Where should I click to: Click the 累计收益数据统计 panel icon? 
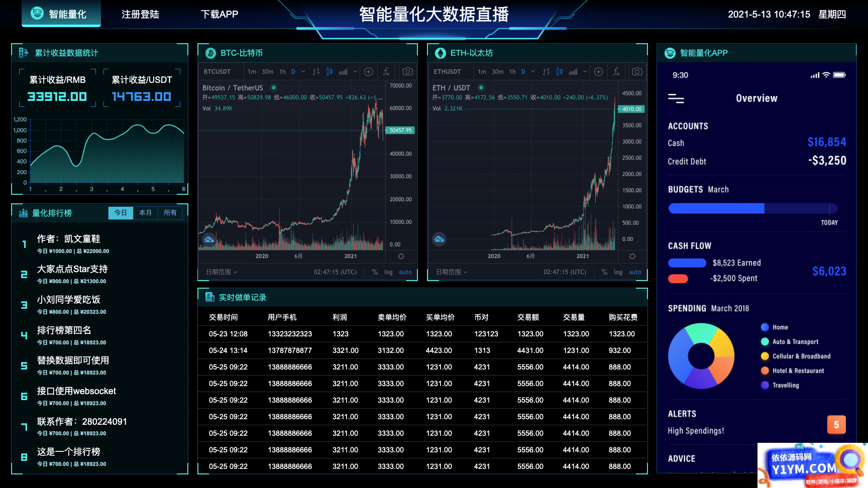pos(24,53)
